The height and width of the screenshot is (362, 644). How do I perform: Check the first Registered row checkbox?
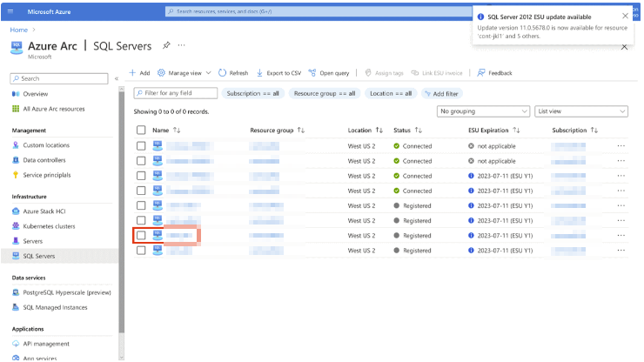[x=141, y=205]
